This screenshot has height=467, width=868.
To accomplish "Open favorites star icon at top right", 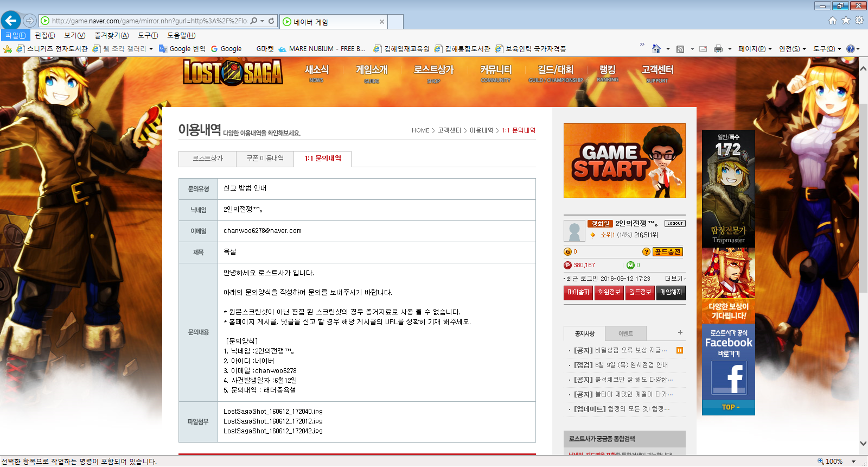I will coord(846,21).
